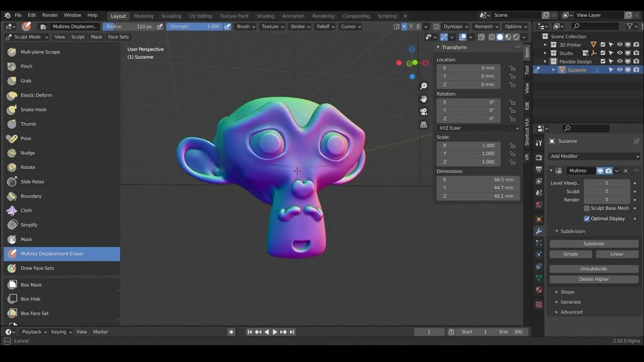Open the Material properties tab icon
Viewport: 644px width, 362px height.
pos(539,290)
